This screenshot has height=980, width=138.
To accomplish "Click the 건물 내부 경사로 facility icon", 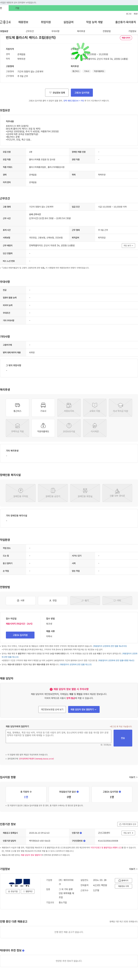I will pyautogui.click(x=117, y=493).
